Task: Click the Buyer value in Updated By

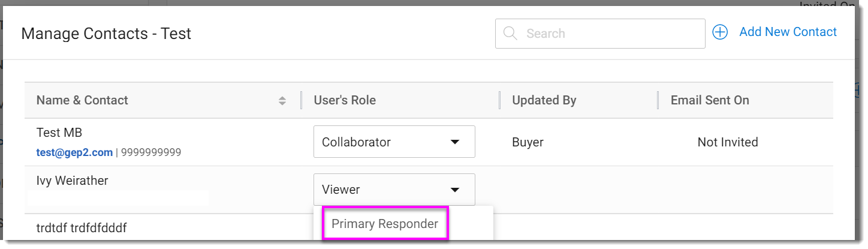Action: (x=528, y=142)
